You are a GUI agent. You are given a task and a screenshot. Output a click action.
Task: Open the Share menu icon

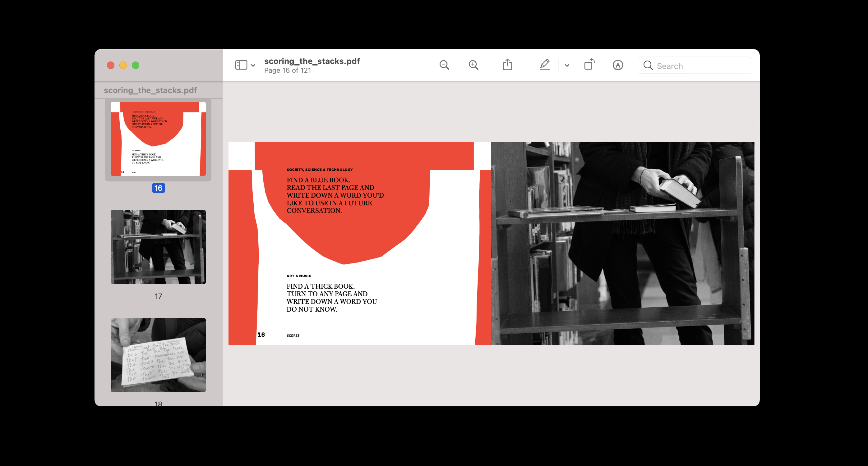pos(507,65)
